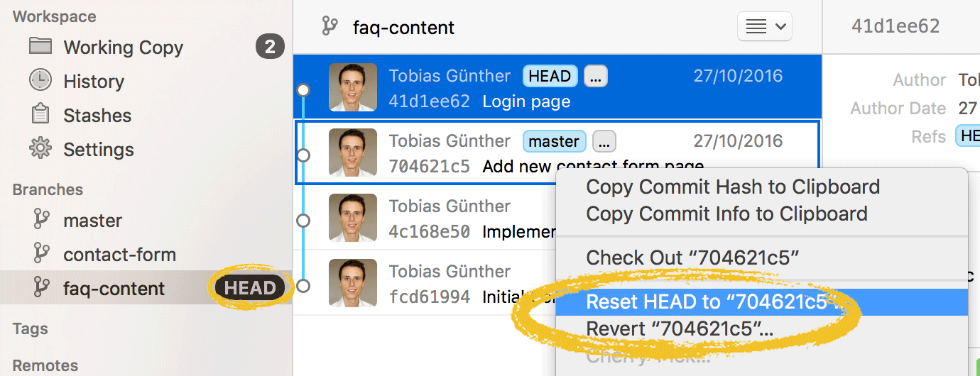Image resolution: width=980 pixels, height=376 pixels.
Task: Click the Stashes clipboard icon
Action: (40, 114)
